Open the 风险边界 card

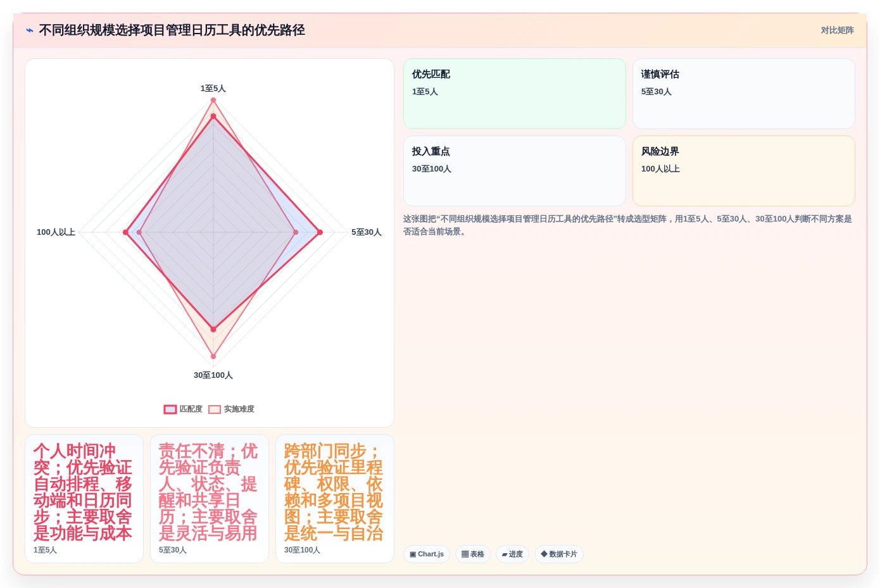(x=744, y=171)
